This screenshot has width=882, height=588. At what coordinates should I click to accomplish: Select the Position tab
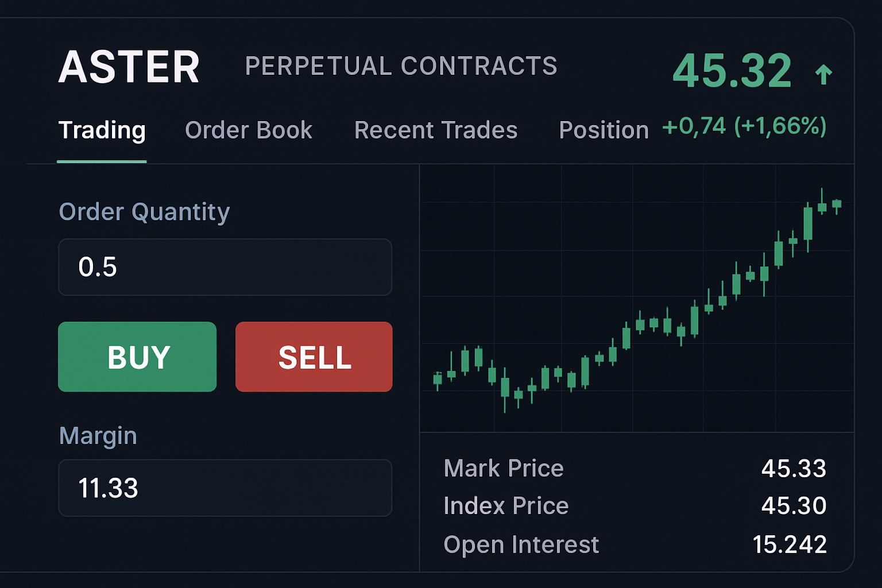click(x=603, y=130)
